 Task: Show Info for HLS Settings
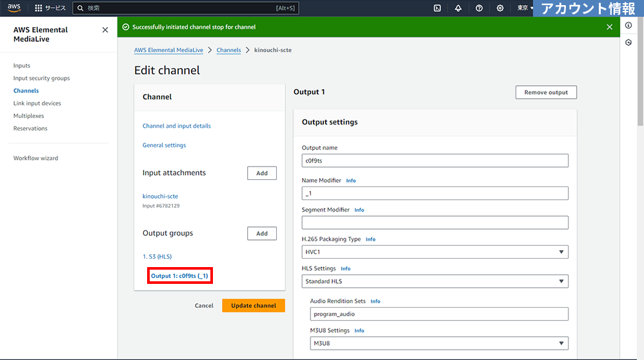[x=345, y=268]
